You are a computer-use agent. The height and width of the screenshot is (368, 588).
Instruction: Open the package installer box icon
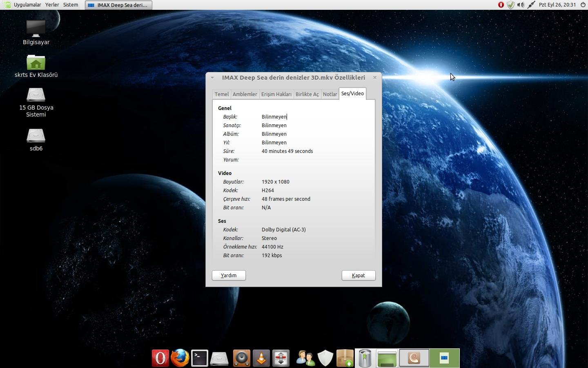tap(345, 358)
